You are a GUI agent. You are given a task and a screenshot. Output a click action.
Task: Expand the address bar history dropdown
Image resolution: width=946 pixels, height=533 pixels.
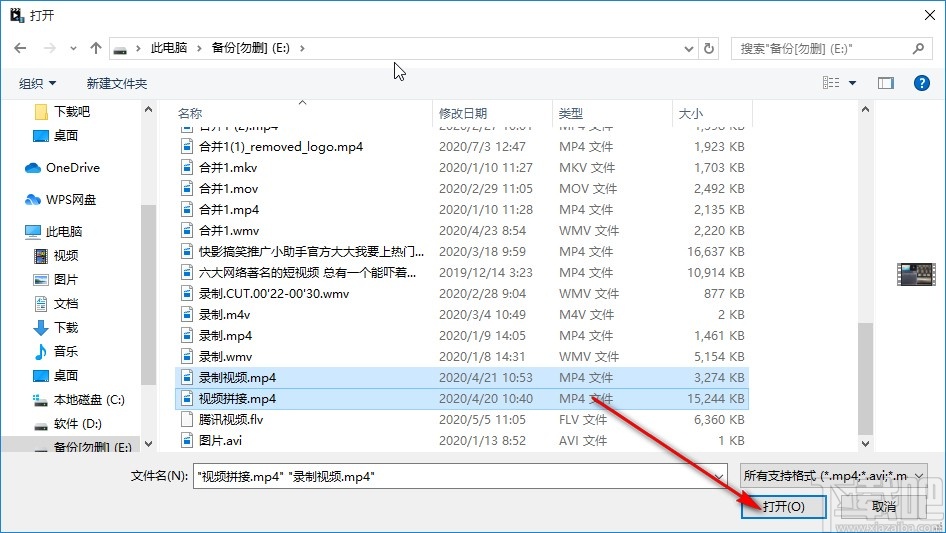tap(688, 48)
